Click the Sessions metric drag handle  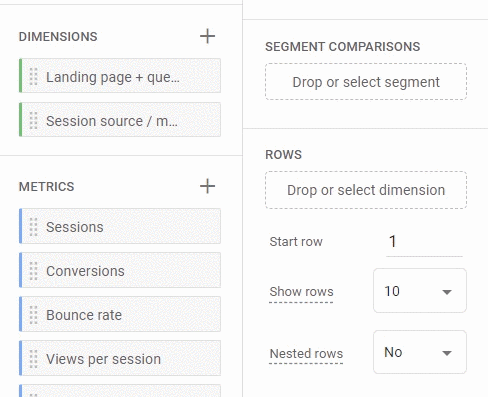click(33, 227)
